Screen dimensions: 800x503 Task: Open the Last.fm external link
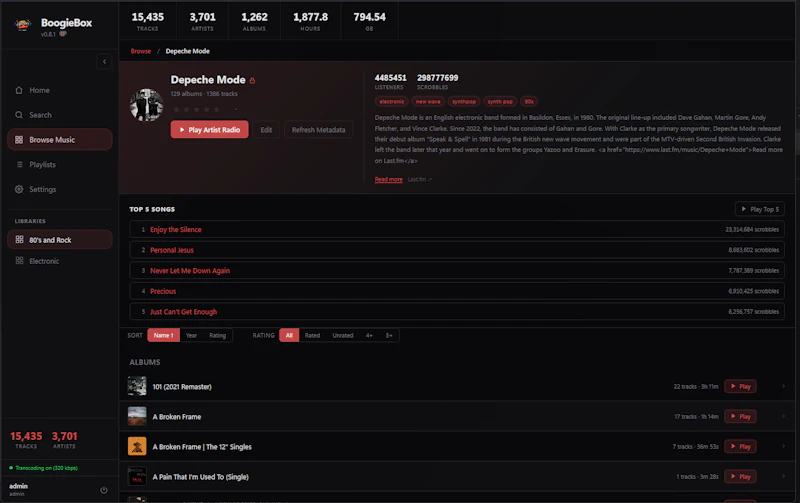(419, 180)
